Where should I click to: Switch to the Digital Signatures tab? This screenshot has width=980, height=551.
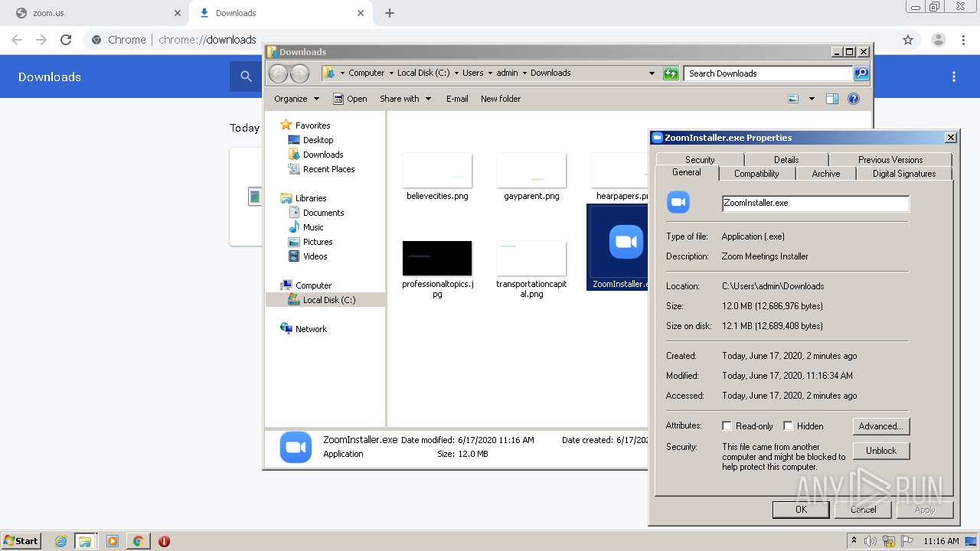pyautogui.click(x=904, y=174)
